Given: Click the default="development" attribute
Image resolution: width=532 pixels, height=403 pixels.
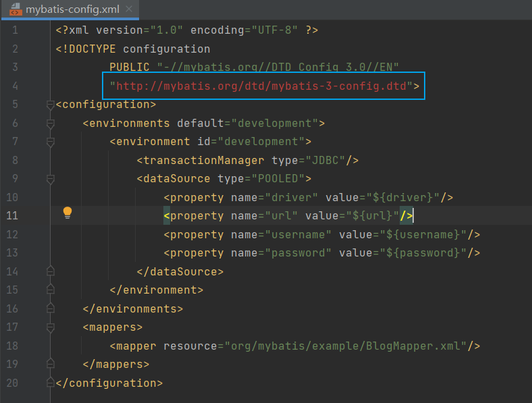Looking at the screenshot, I should (247, 123).
